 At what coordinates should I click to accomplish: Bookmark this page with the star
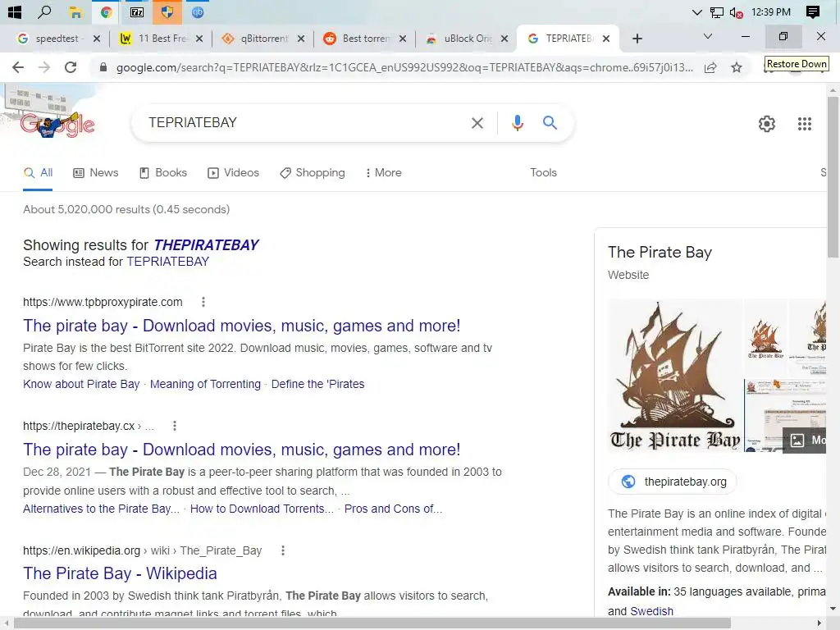pos(737,67)
